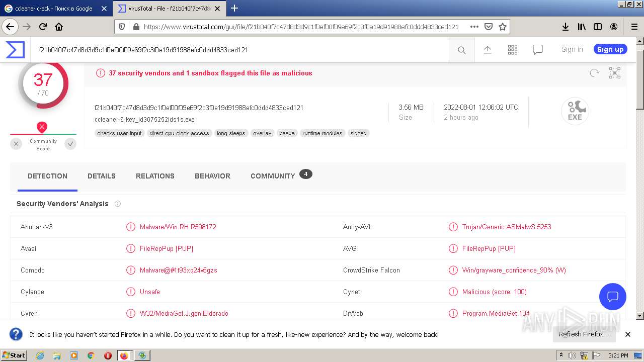Click the site padlock icon
This screenshot has width=644, height=362.
[135, 27]
